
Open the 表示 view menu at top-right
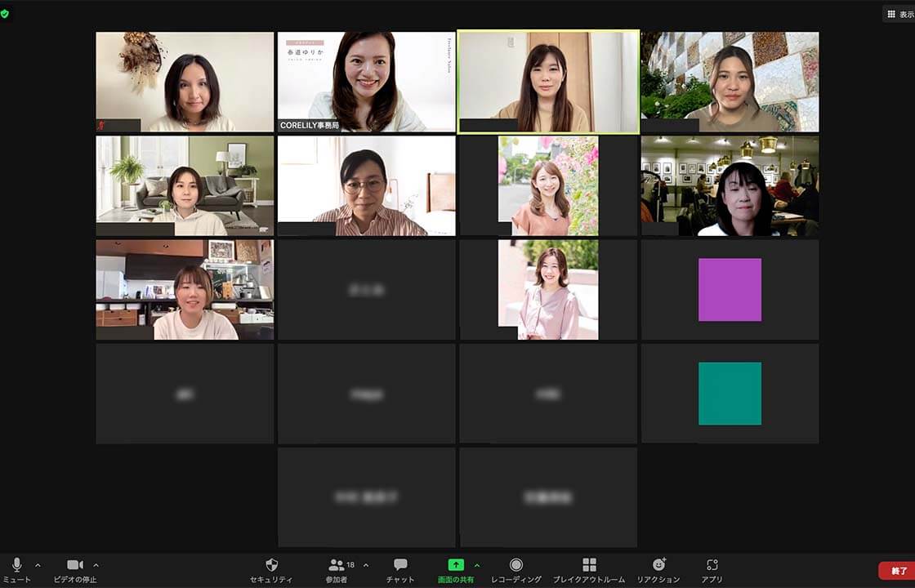click(899, 14)
